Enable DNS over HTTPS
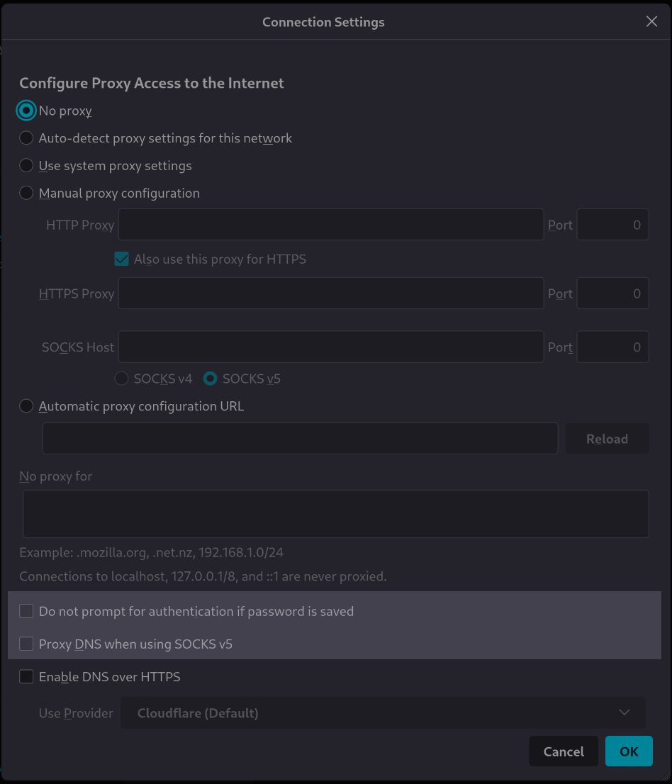Image resolution: width=672 pixels, height=784 pixels. [x=26, y=676]
